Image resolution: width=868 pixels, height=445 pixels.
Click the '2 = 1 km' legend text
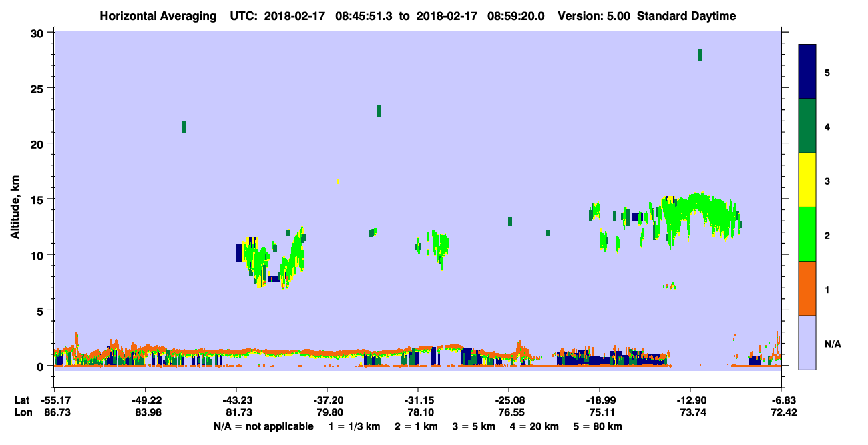point(416,426)
